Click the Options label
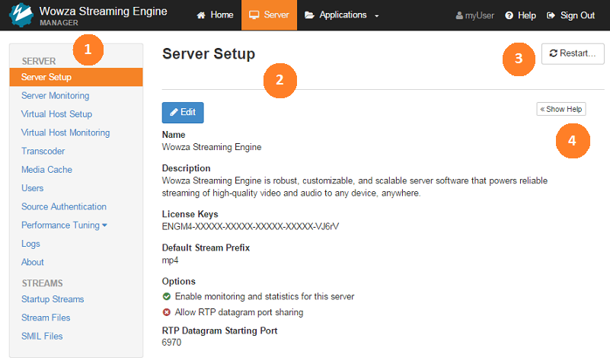The image size is (610, 364). pos(178,282)
